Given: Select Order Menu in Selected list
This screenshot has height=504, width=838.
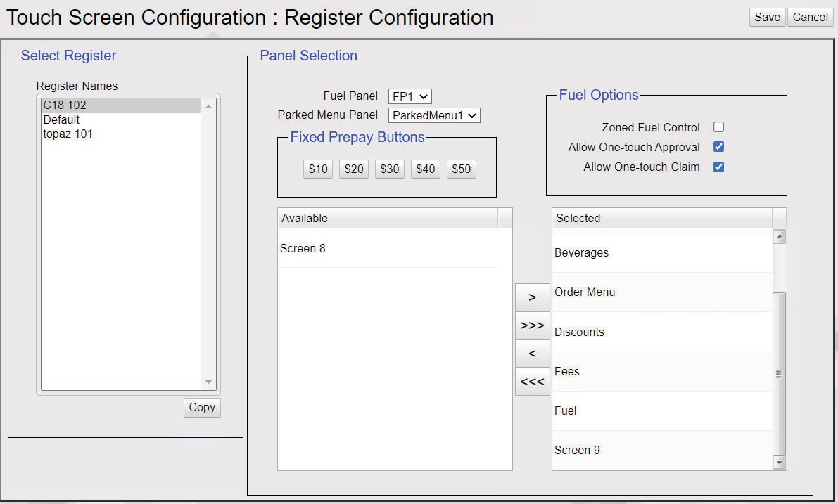Looking at the screenshot, I should coord(662,292).
